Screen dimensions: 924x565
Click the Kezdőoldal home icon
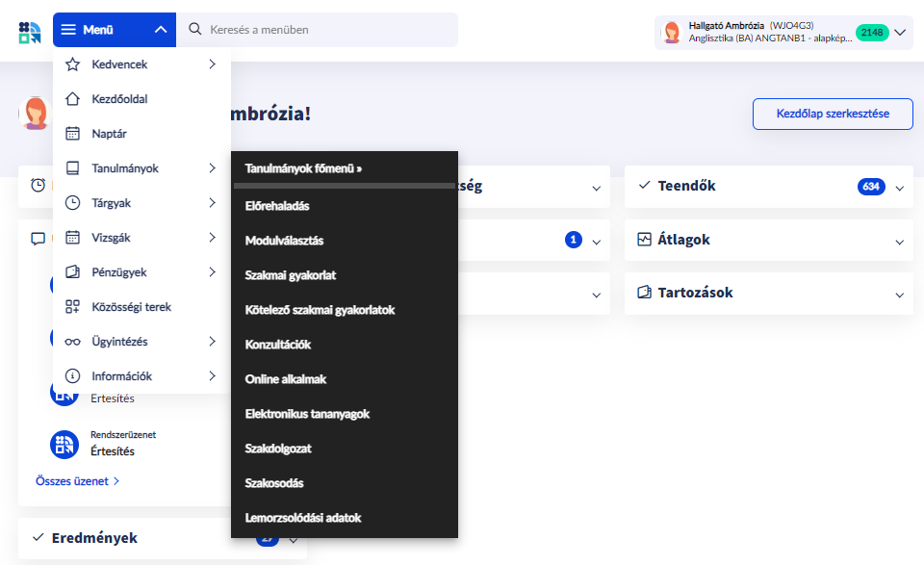tap(72, 99)
